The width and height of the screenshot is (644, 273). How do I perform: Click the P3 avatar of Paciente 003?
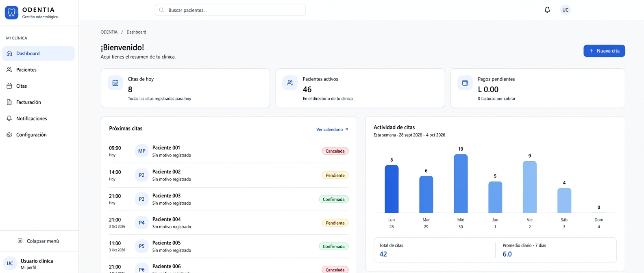click(x=141, y=199)
